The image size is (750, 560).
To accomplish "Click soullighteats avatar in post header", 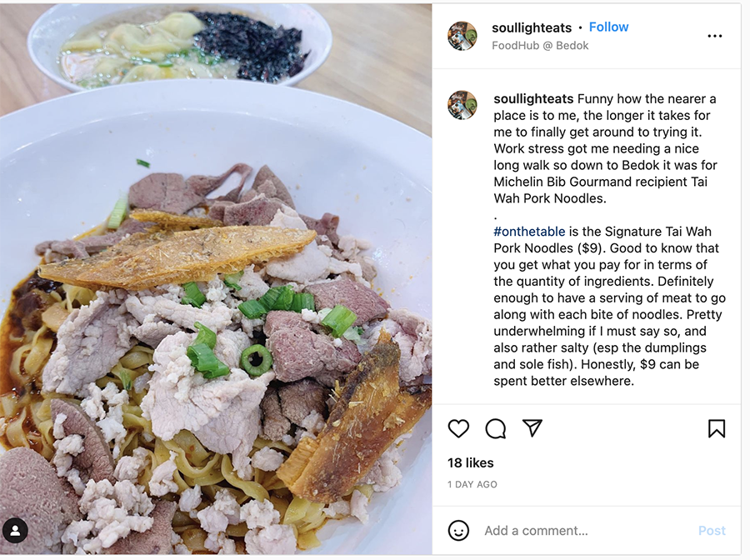I will tap(462, 36).
